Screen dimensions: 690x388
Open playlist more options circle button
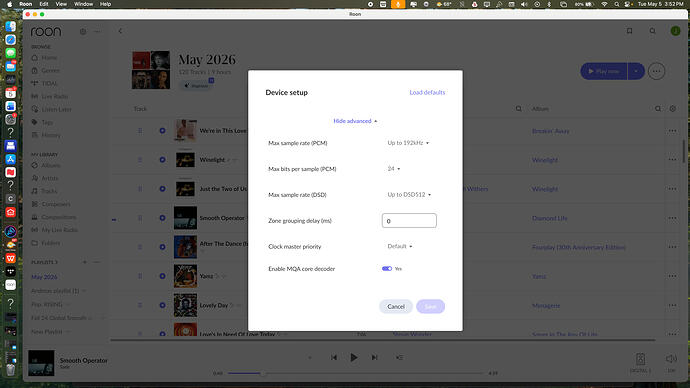point(656,71)
